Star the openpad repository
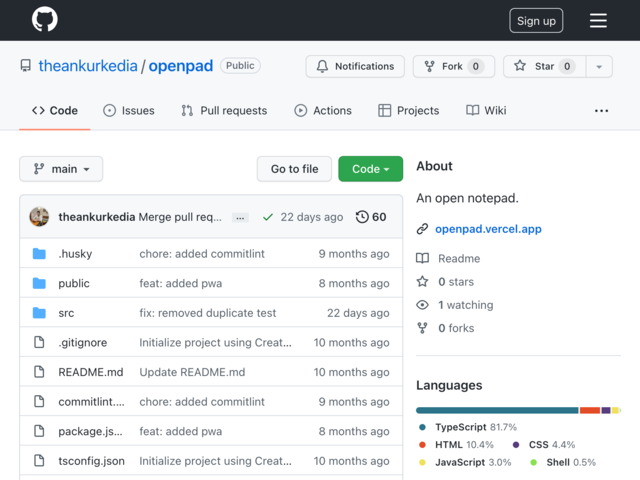This screenshot has width=640, height=480. 544,66
